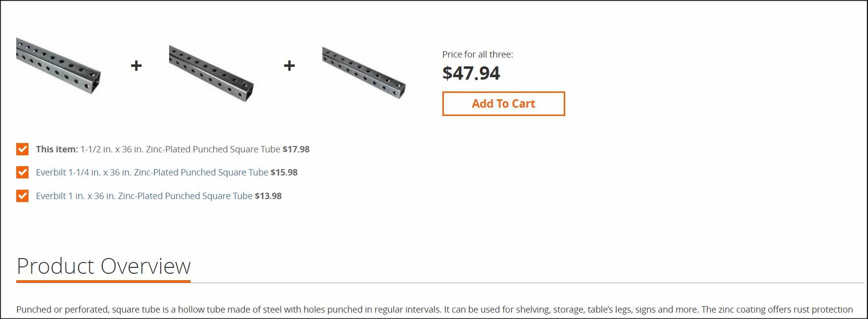The width and height of the screenshot is (868, 319).
Task: Click the $13.98 item price
Action: pyautogui.click(x=268, y=196)
